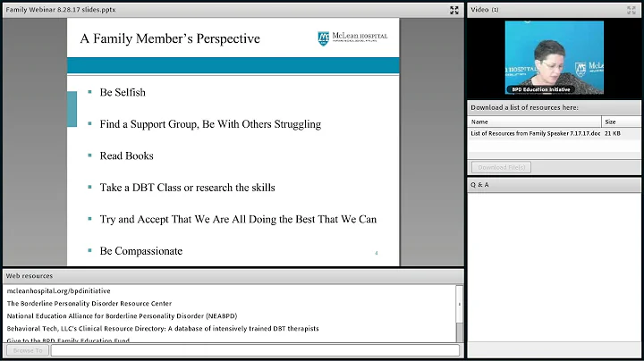
Task: Open mcleanhospital.org/bpdinitiative web resource
Action: (59, 290)
